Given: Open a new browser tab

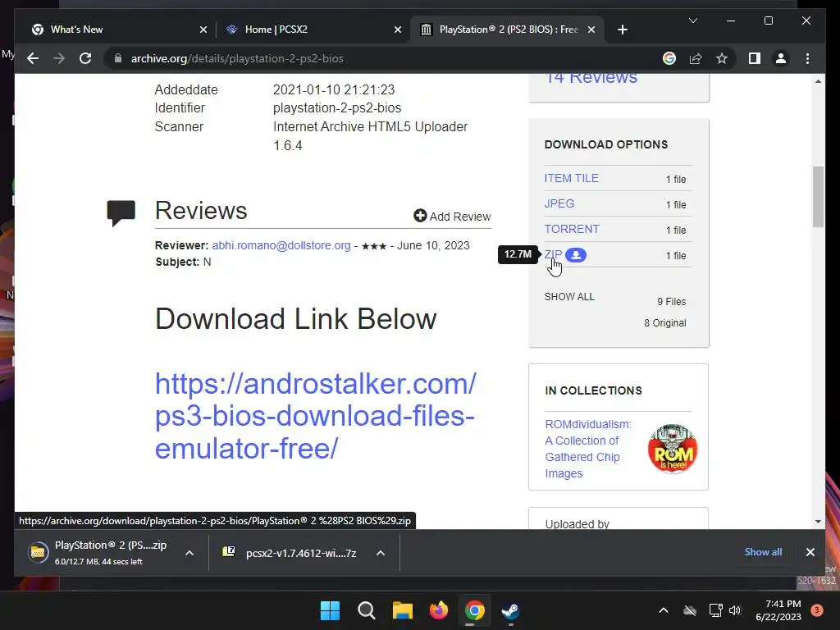Looking at the screenshot, I should click(622, 30).
